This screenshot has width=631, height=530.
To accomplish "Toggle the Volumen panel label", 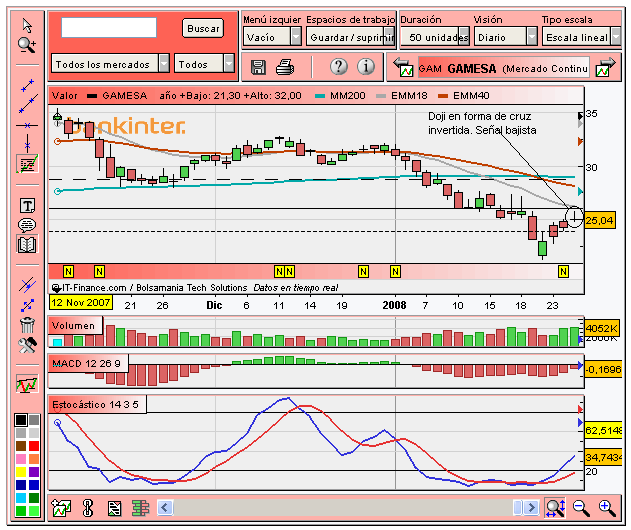I will click(x=75, y=325).
